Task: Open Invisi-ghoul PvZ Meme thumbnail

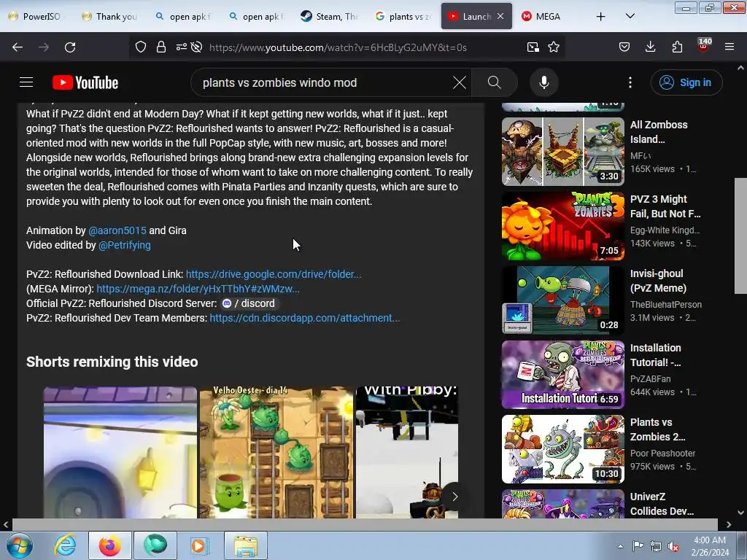Action: [562, 300]
